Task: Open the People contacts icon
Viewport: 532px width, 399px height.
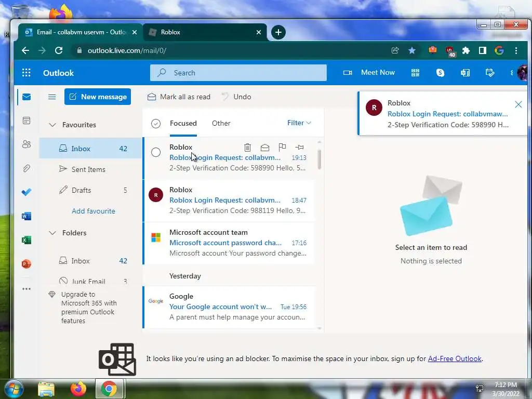Action: pyautogui.click(x=26, y=144)
